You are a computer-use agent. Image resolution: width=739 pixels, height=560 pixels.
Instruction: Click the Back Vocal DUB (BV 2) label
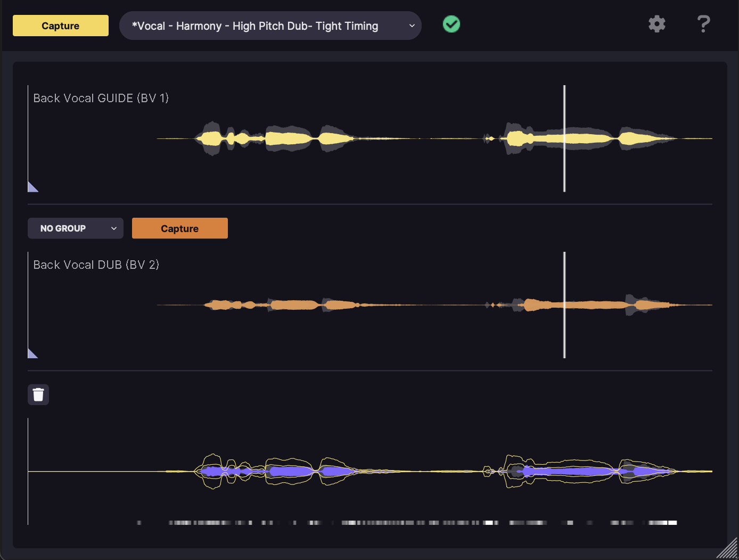[x=96, y=265]
